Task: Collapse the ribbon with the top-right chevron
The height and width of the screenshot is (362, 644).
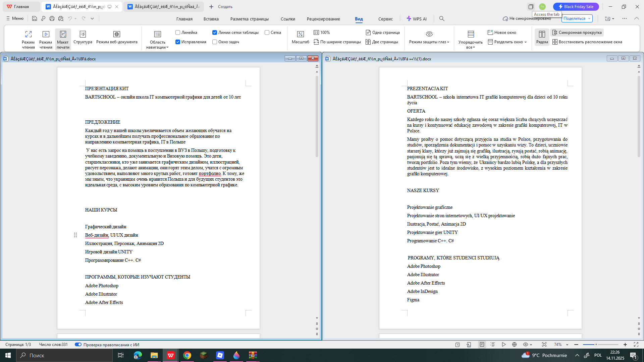Action: coord(637,18)
